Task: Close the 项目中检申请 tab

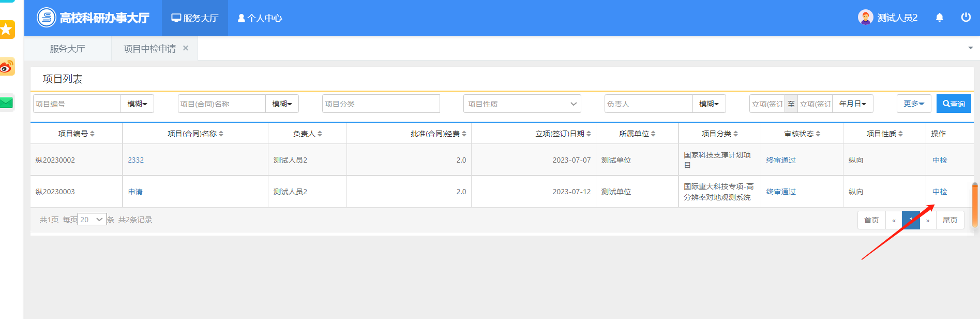Action: coord(186,48)
